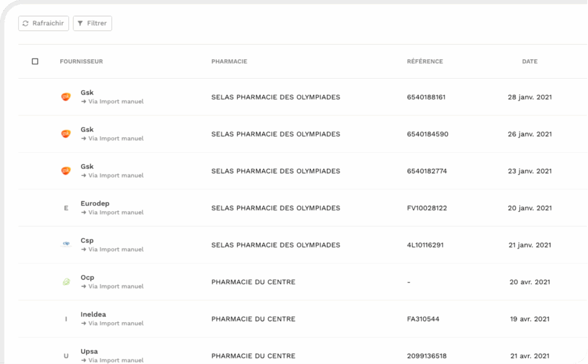Sort by the Fournisseur column header
This screenshot has height=364, width=588.
[82, 61]
